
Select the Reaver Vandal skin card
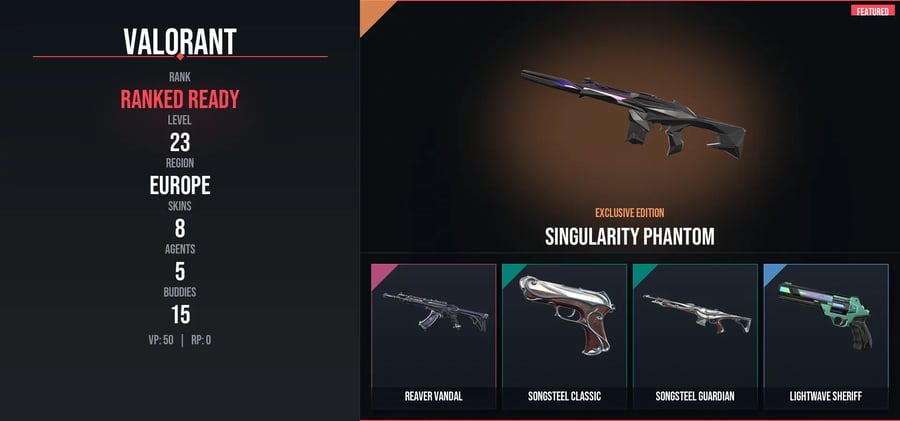pyautogui.click(x=433, y=337)
